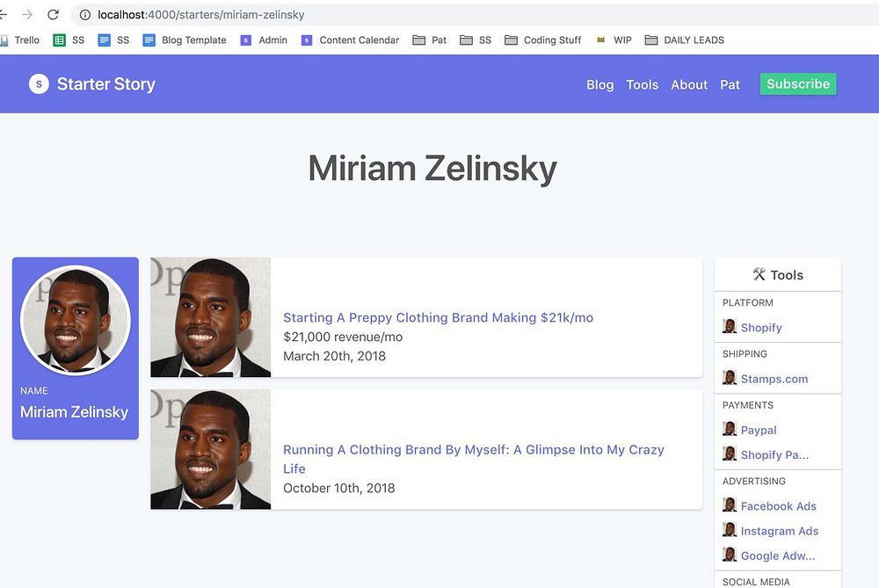This screenshot has width=879, height=588.
Task: Click the '$21,000 revenue/mo' text
Action: pos(343,337)
